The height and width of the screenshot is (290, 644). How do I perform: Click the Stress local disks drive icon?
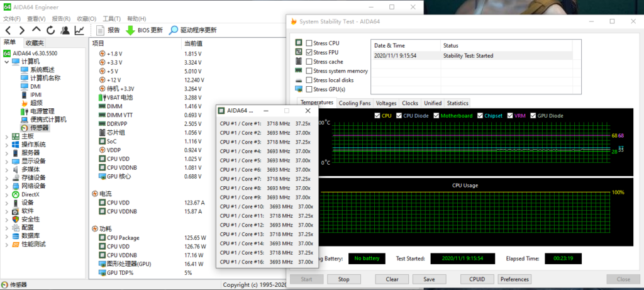coord(299,80)
